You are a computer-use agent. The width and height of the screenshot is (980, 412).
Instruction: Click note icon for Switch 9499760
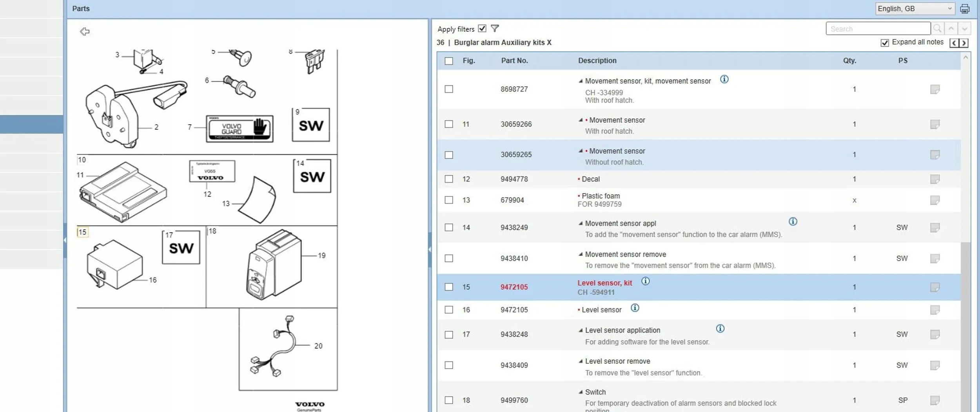click(935, 400)
